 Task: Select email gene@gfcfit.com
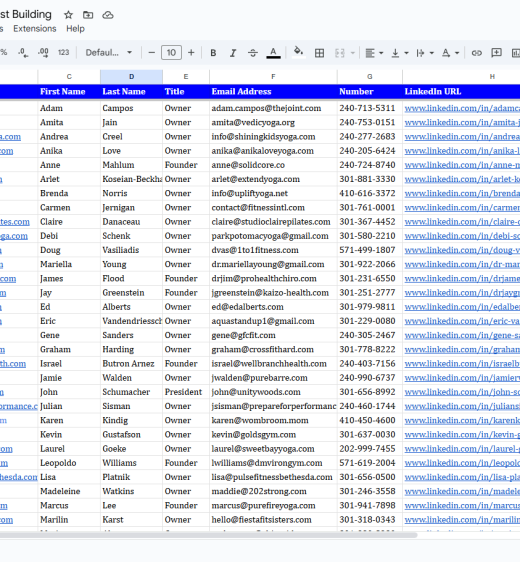click(273, 335)
